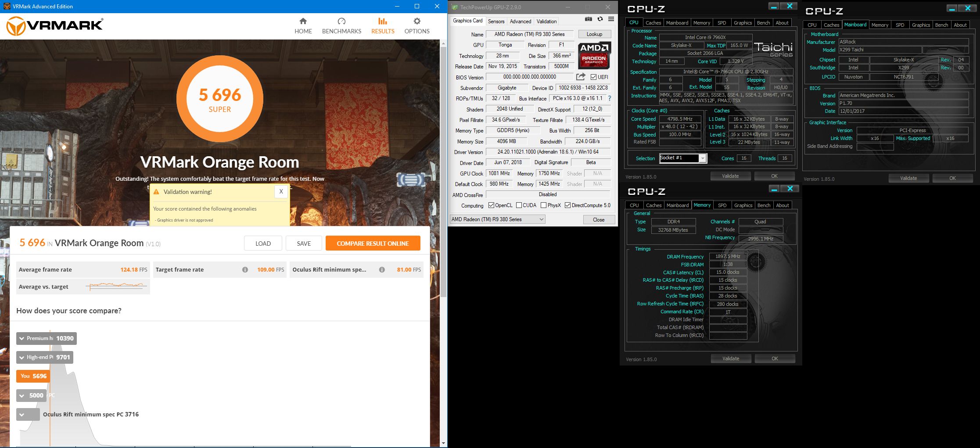Show info for Target frame rate

[x=245, y=269]
